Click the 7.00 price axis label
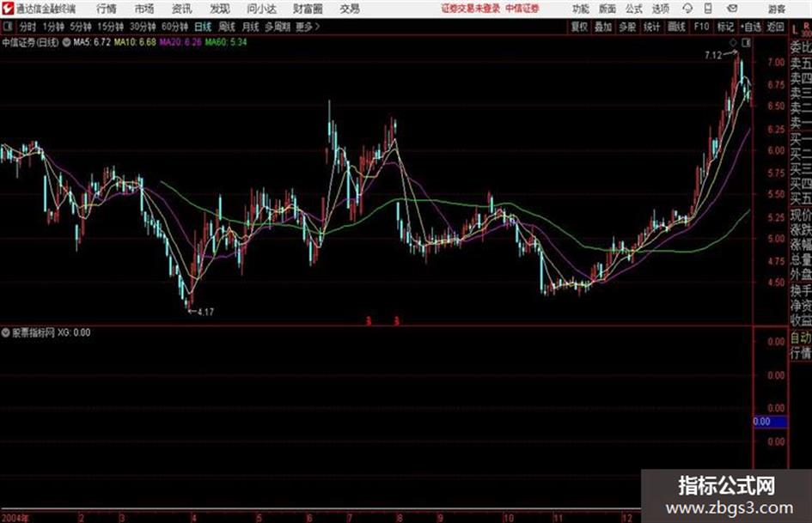 (x=776, y=62)
